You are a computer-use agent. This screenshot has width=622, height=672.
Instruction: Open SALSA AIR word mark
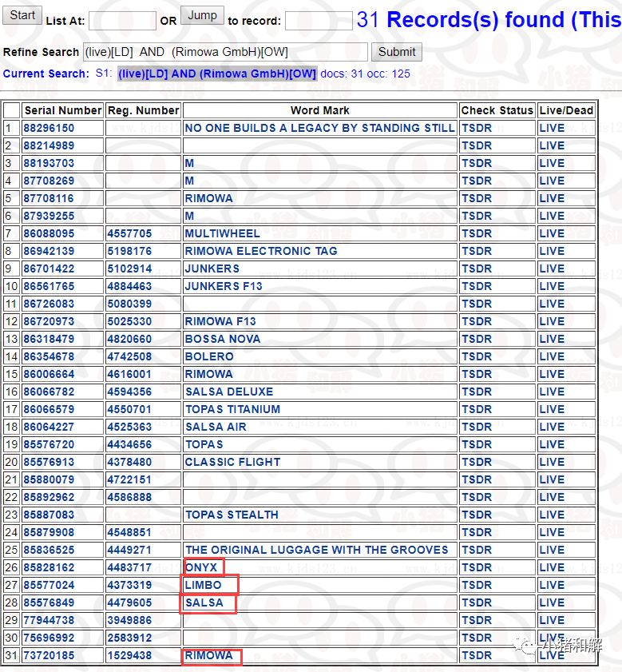tap(216, 427)
